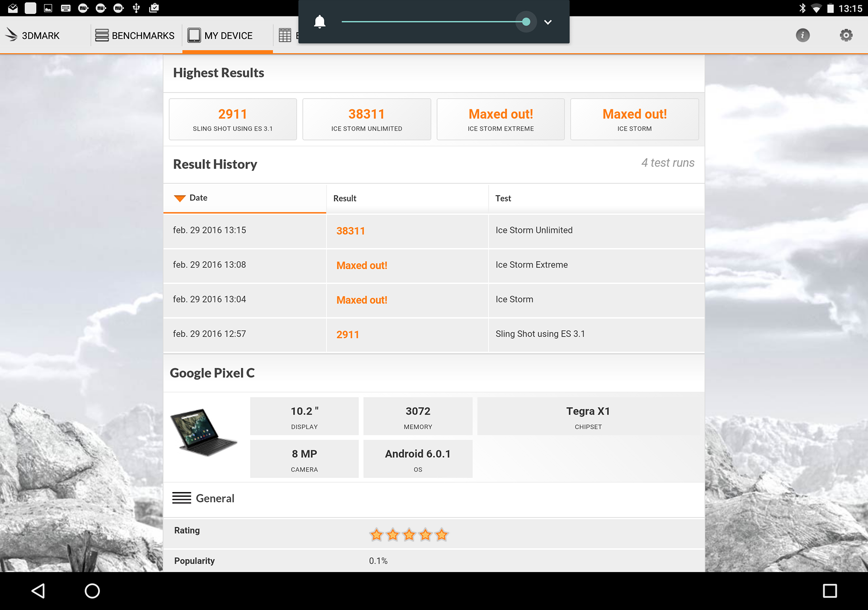Tap the Wi-Fi status icon
This screenshot has width=868, height=610.
click(x=816, y=9)
